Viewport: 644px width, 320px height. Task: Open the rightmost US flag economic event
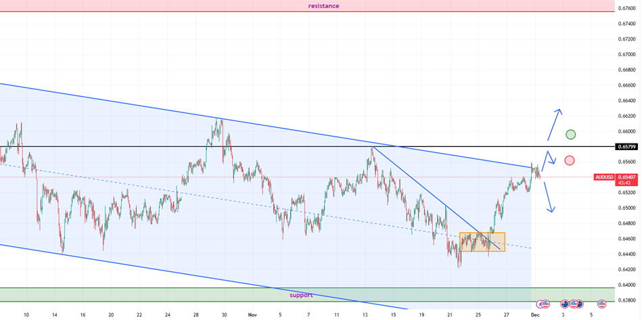pyautogui.click(x=601, y=304)
